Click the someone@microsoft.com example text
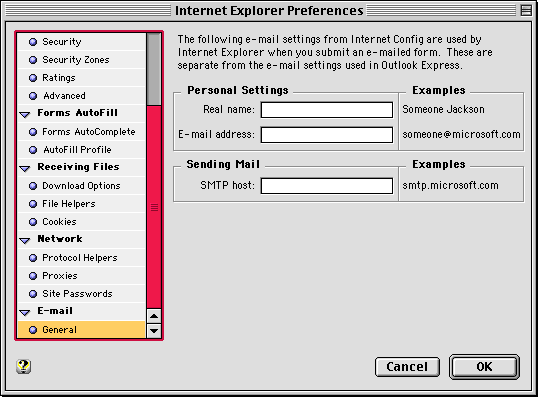 click(x=461, y=135)
